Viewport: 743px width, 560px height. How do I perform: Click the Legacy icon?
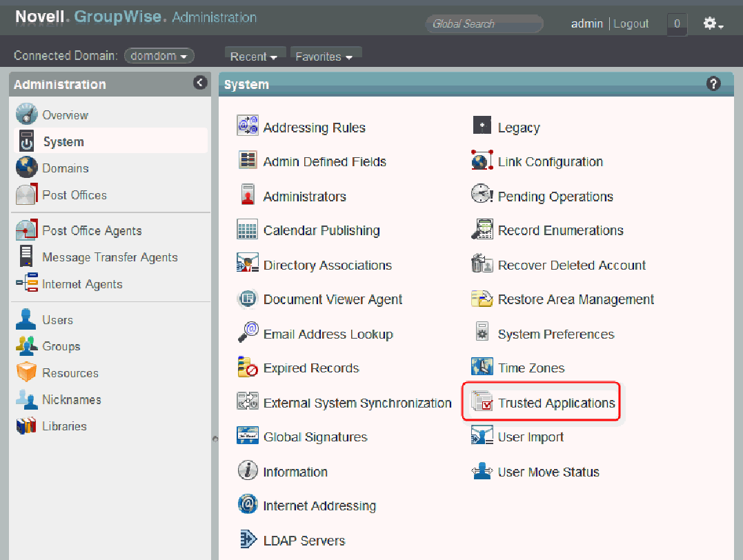click(x=482, y=126)
